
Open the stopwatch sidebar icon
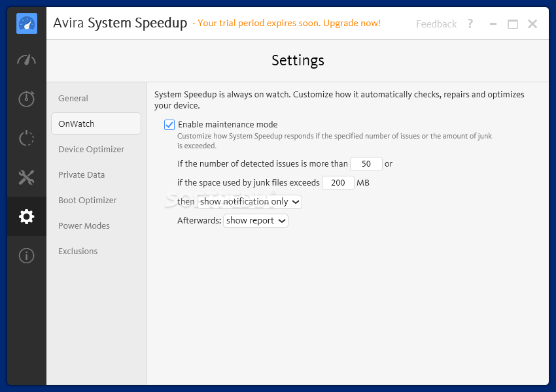pos(27,99)
